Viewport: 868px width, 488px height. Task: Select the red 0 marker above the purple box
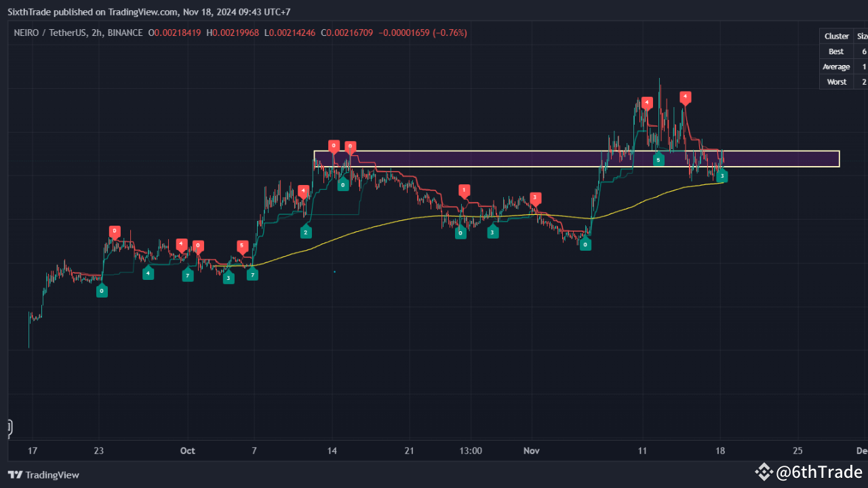pos(334,146)
